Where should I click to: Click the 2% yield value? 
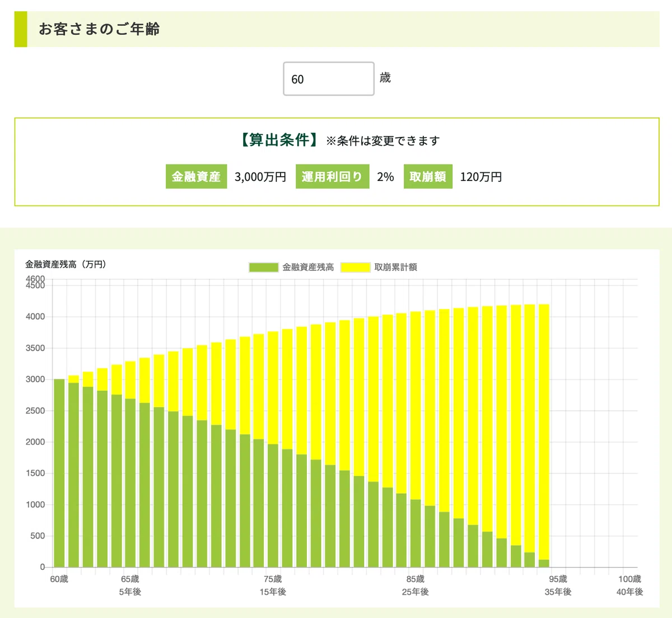pyautogui.click(x=385, y=177)
